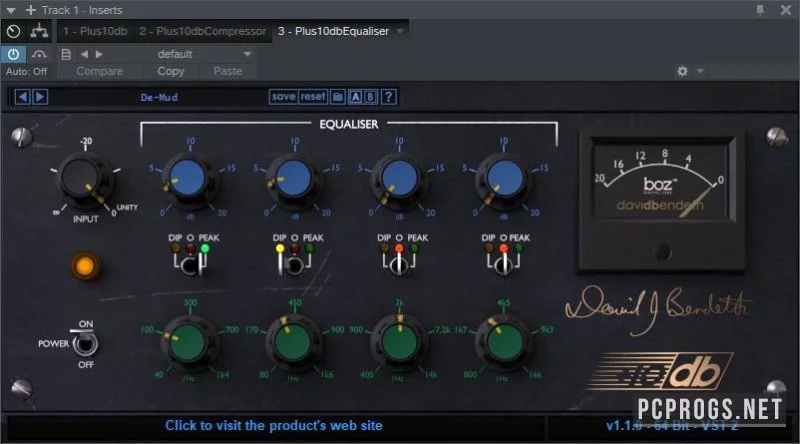Select the B state button
The height and width of the screenshot is (444, 800).
[370, 97]
